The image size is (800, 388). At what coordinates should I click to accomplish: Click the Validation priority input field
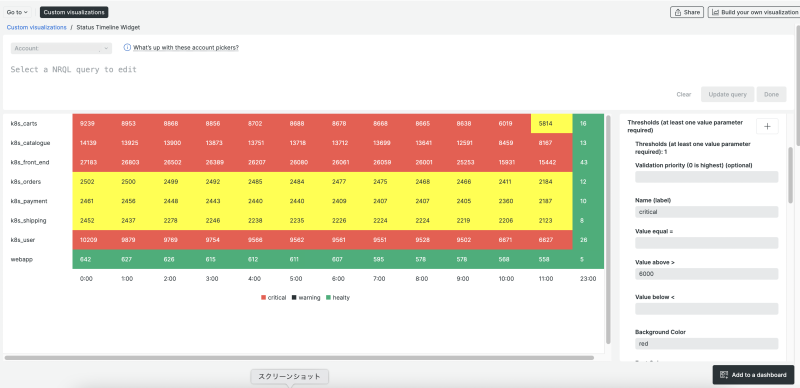click(707, 177)
